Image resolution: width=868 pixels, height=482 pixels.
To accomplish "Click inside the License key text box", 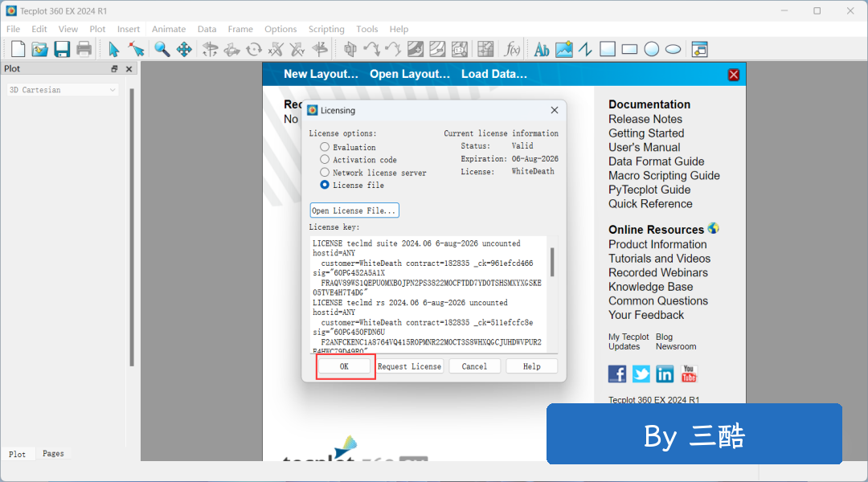I will pos(429,294).
